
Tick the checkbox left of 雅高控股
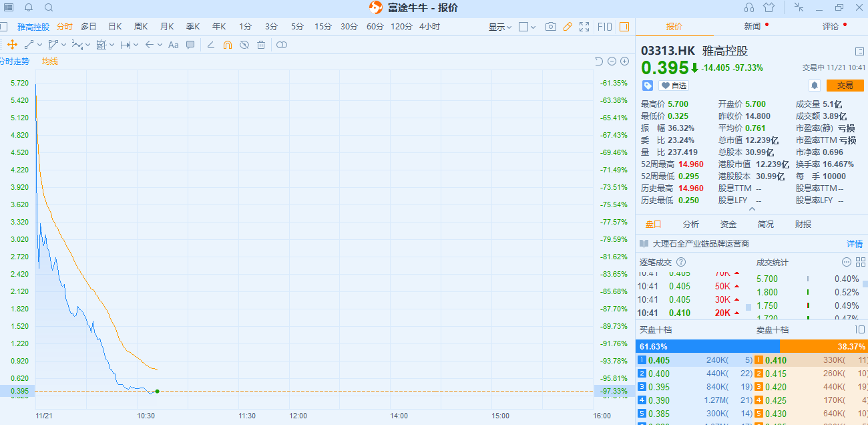click(3, 27)
